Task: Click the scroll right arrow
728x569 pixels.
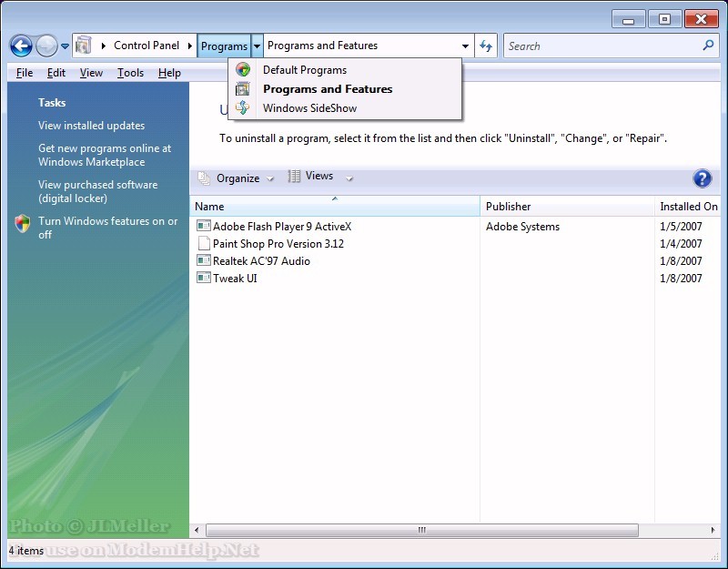Action: 713,530
